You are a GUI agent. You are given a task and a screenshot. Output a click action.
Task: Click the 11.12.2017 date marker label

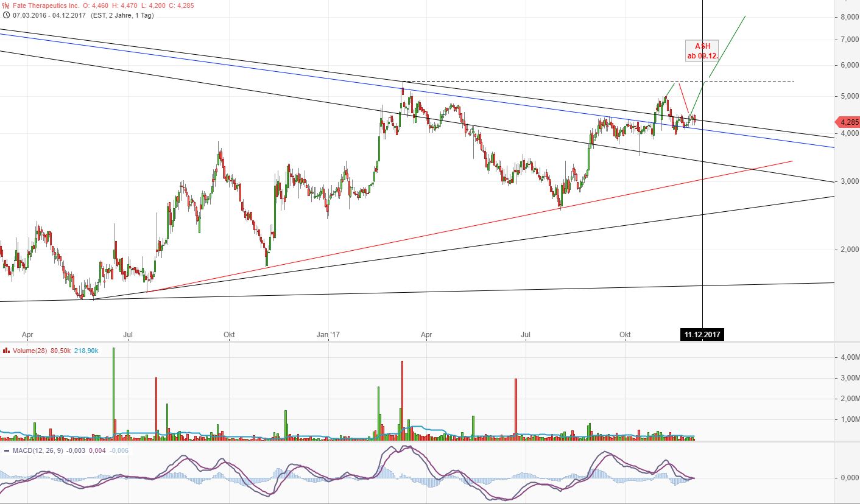[702, 334]
